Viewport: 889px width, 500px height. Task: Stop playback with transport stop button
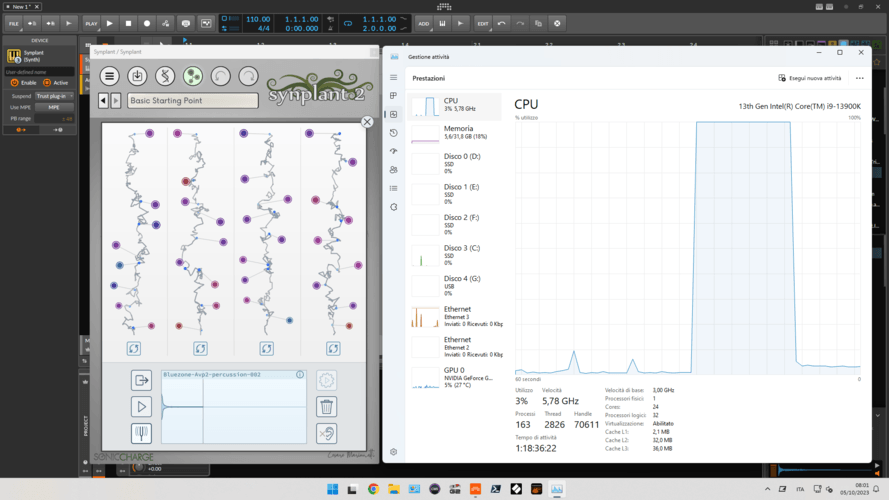point(128,24)
